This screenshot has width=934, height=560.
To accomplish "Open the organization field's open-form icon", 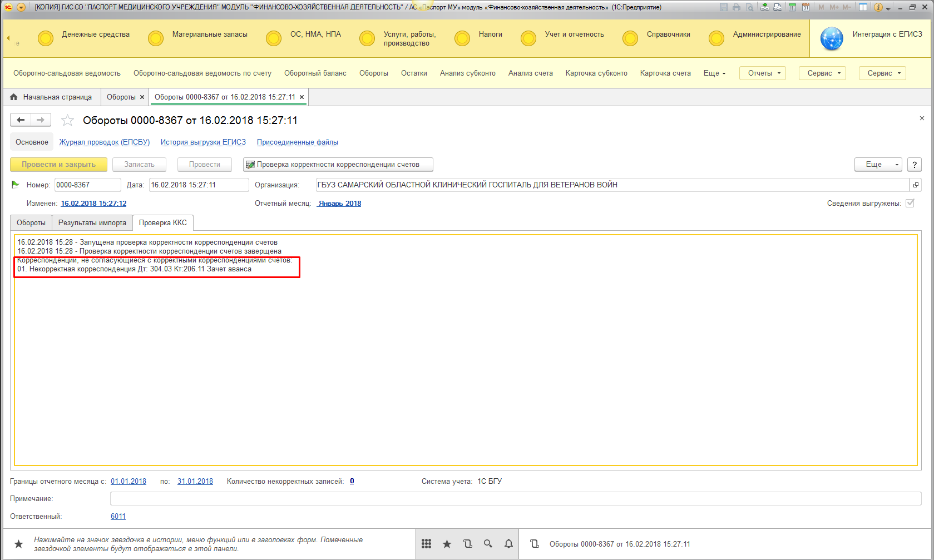I will pyautogui.click(x=916, y=185).
